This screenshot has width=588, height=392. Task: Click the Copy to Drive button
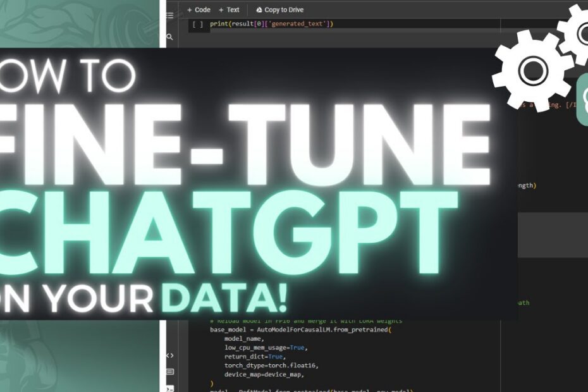point(279,9)
